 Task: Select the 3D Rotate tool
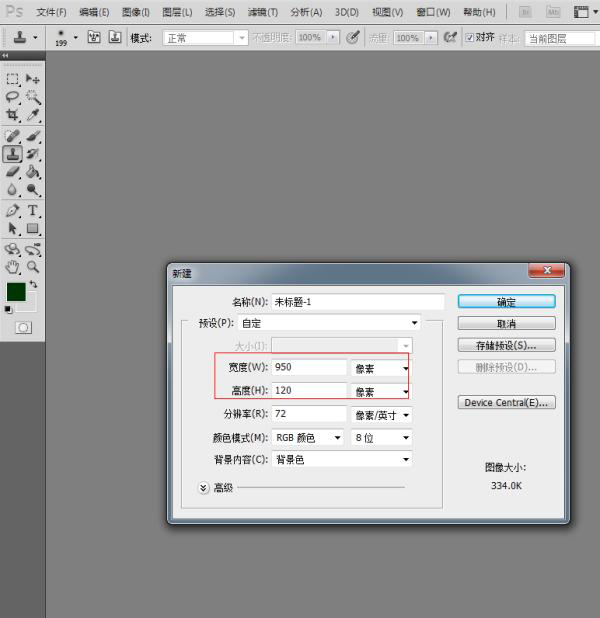point(12,249)
